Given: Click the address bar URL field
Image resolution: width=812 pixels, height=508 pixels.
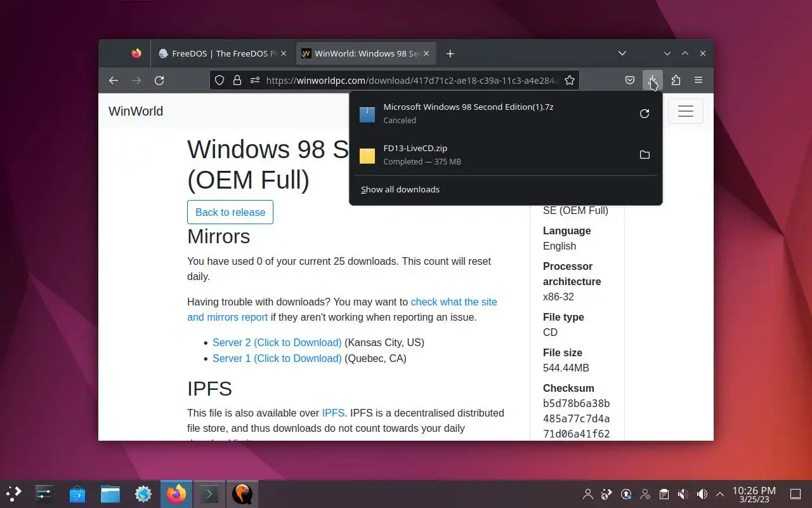Looking at the screenshot, I should tap(412, 81).
